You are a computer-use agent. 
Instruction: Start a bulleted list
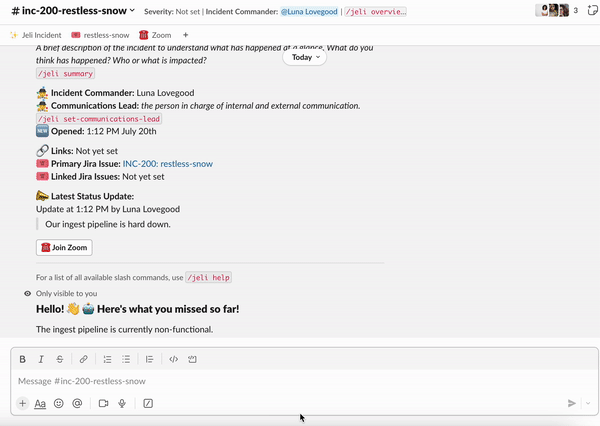(x=126, y=359)
